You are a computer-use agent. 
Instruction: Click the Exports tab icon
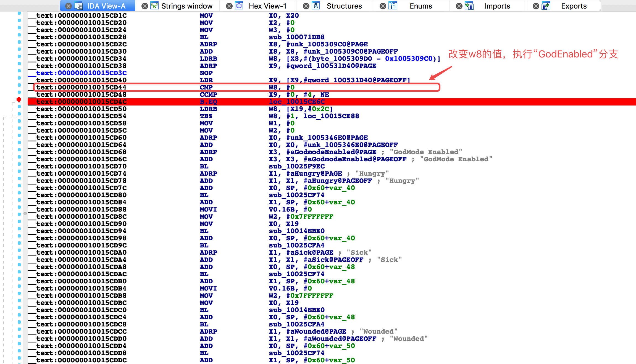click(x=546, y=6)
